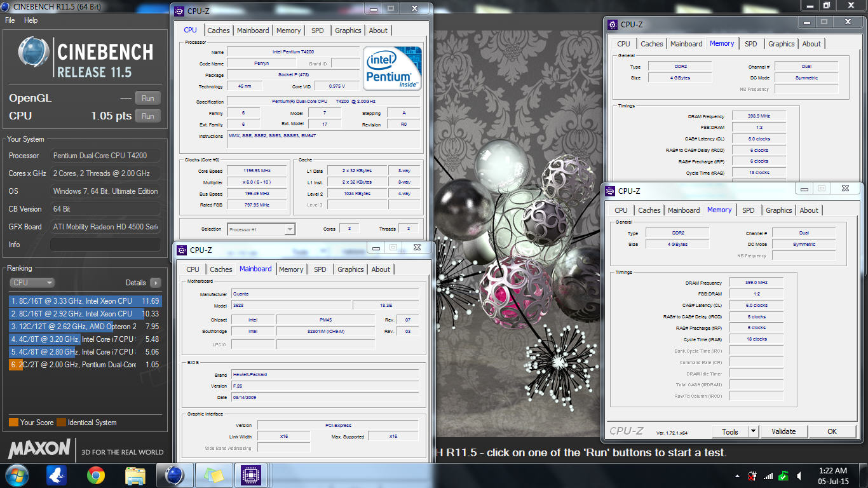Click the Action Center flag tray icon
The height and width of the screenshot is (488, 868).
(x=753, y=476)
